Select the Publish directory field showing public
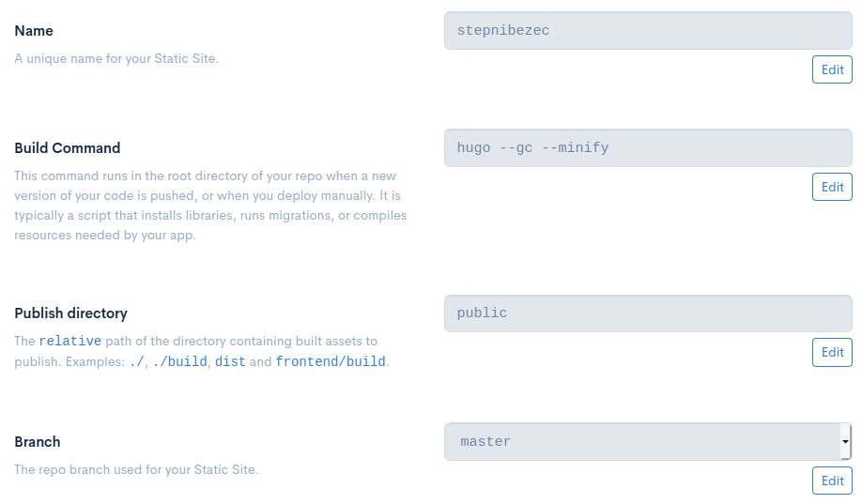 pyautogui.click(x=648, y=313)
